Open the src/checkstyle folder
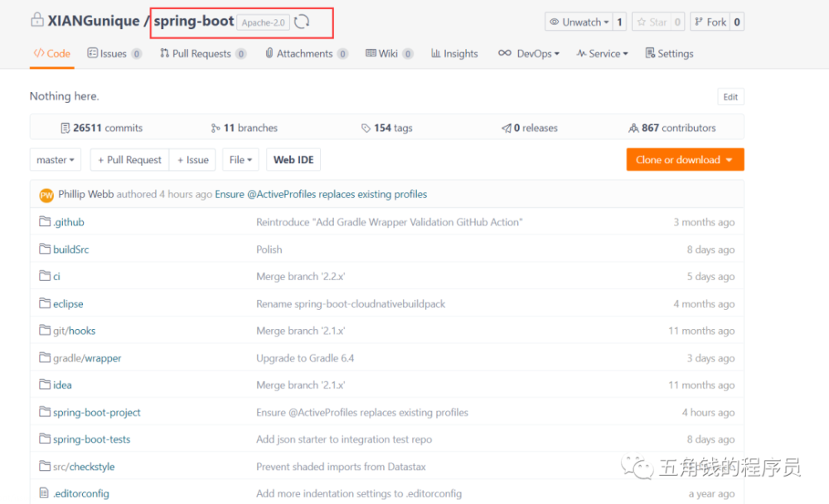Image resolution: width=829 pixels, height=504 pixels. click(x=84, y=467)
